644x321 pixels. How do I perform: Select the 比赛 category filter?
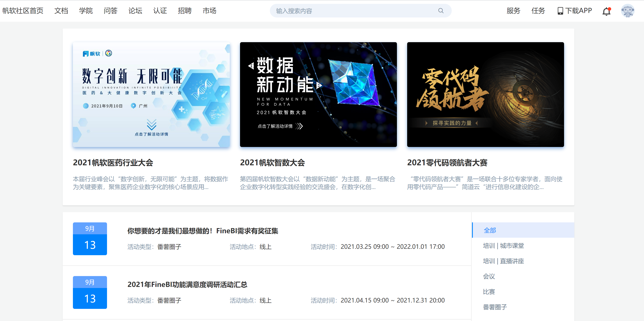coord(489,292)
